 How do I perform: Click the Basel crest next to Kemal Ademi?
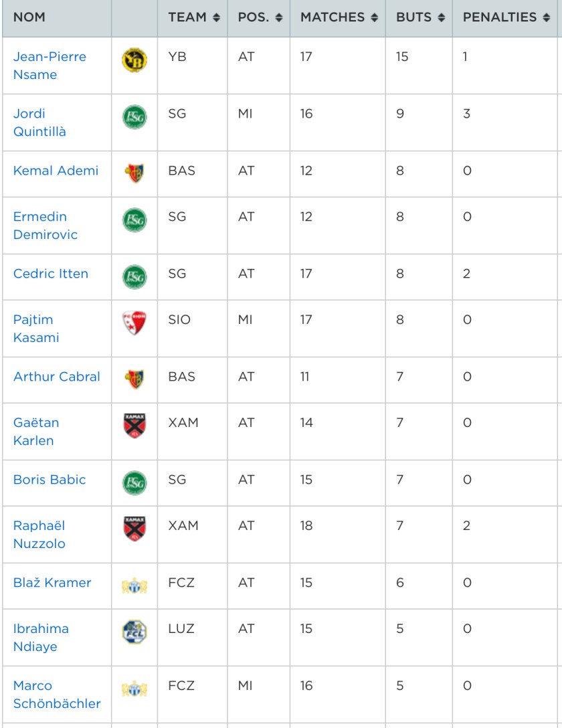134,174
